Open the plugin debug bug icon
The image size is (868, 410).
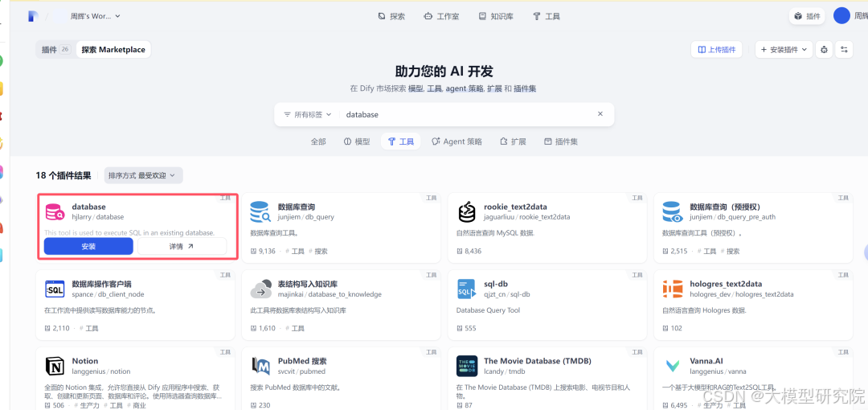tap(825, 49)
